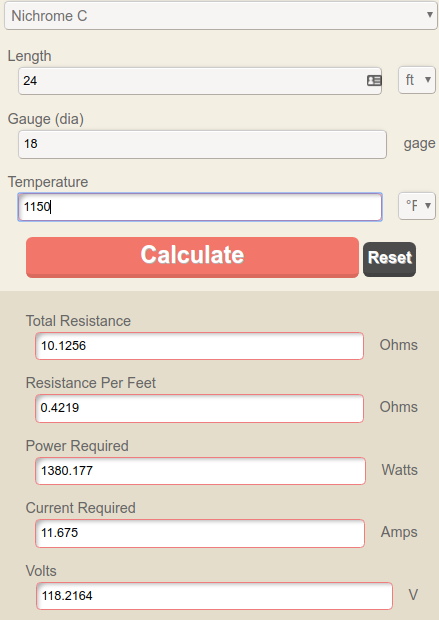
Task: Click the Temperature label
Action: point(48,182)
